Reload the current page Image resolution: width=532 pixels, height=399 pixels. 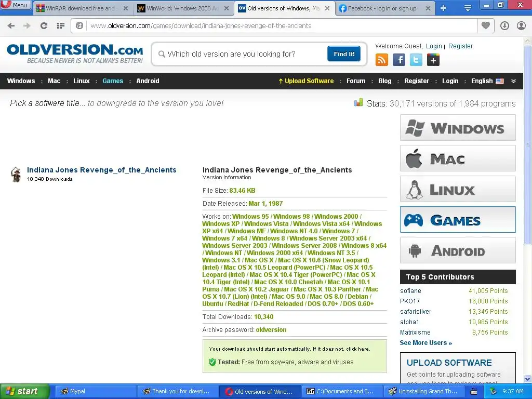44,25
